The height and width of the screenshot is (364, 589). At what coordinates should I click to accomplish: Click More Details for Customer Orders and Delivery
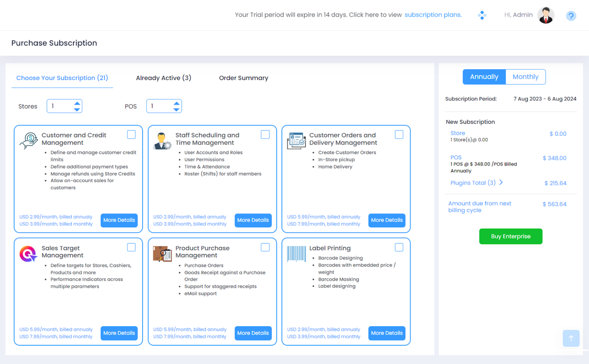pos(387,220)
